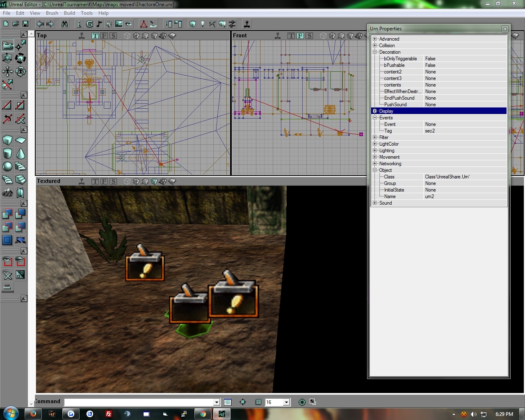Image resolution: width=525 pixels, height=420 pixels.
Task: Expand the Collision properties category
Action: (x=374, y=46)
